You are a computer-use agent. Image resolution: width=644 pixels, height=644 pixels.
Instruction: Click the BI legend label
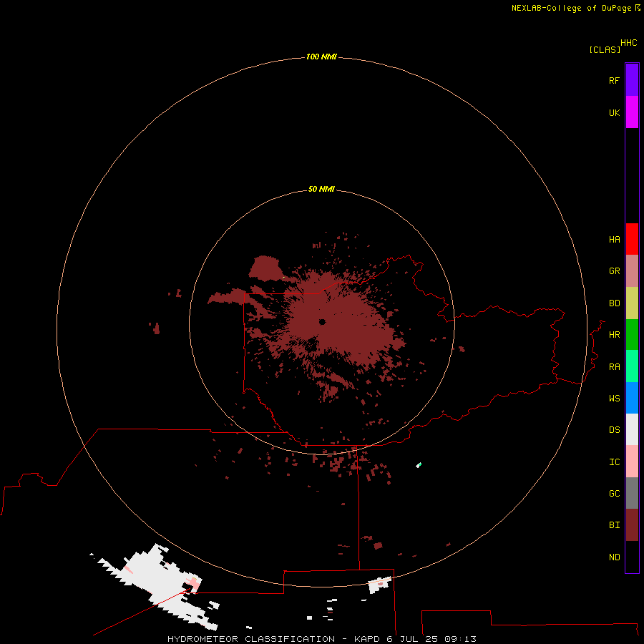point(614,525)
